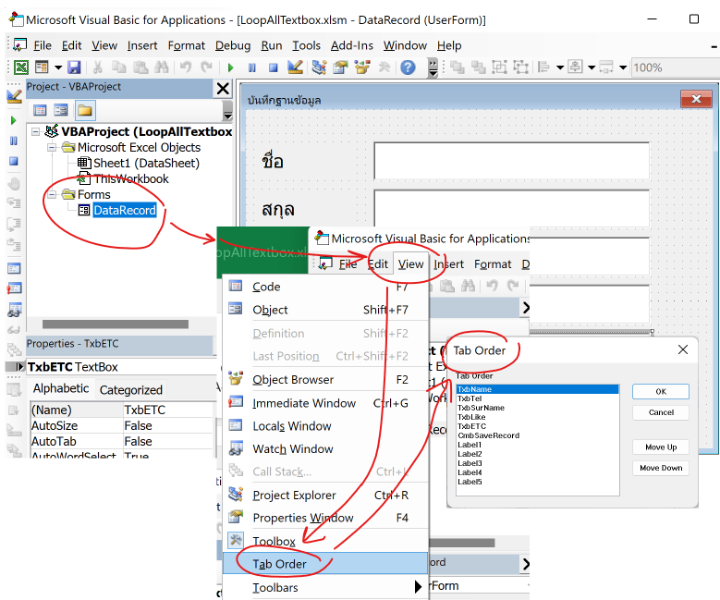Select Tab Order in the View menu
The width and height of the screenshot is (720, 600).
[x=279, y=564]
